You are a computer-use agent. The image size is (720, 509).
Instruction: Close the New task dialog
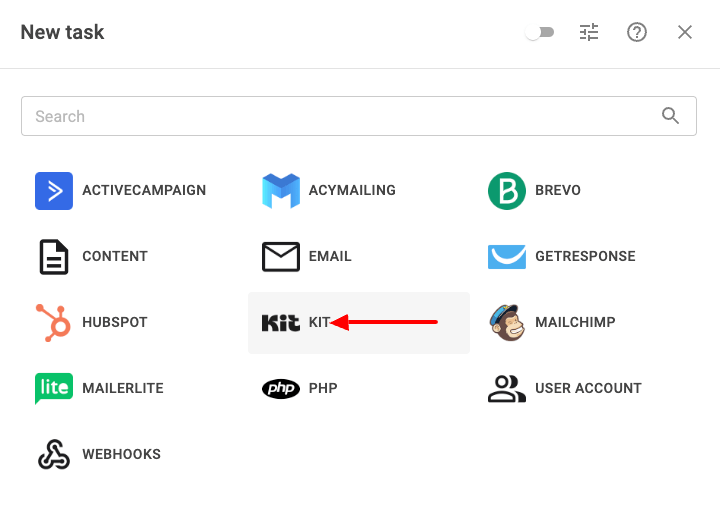(685, 32)
